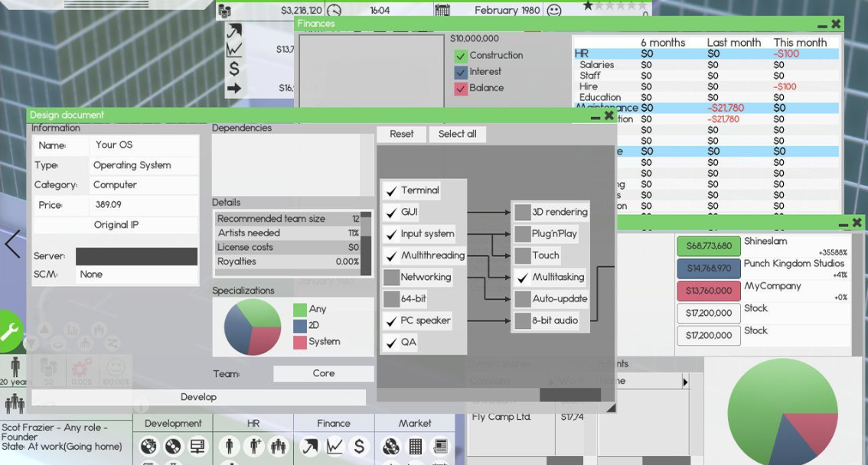Click the employee figure icon above 20 years
Viewport: 868px width, 465px height.
point(15,366)
